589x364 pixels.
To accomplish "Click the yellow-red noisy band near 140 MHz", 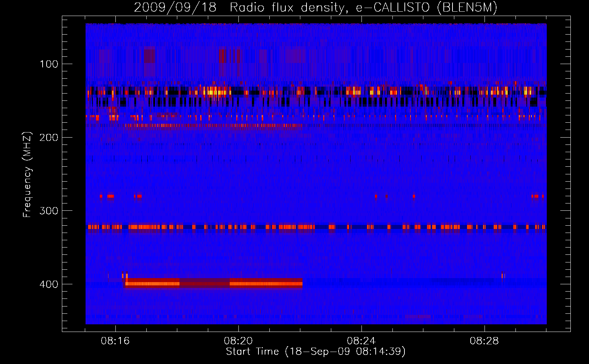I will click(x=316, y=91).
